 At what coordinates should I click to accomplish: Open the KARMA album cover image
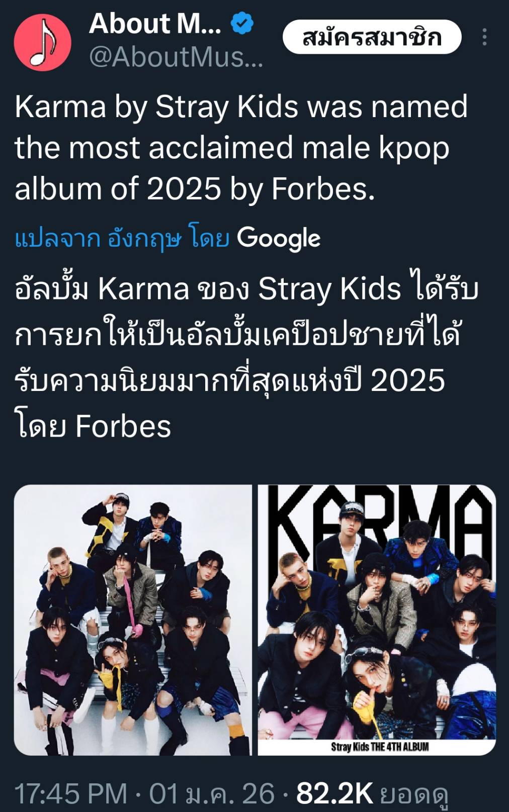tap(377, 620)
